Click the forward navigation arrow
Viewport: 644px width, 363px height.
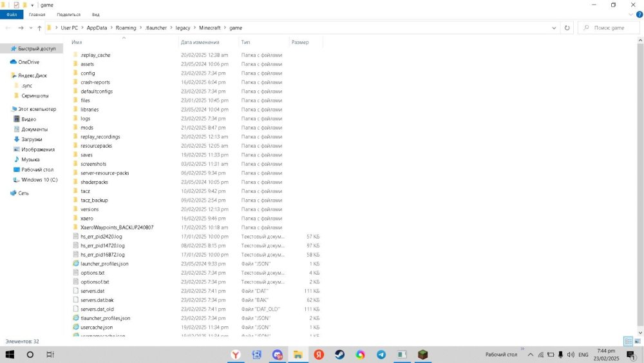(21, 28)
